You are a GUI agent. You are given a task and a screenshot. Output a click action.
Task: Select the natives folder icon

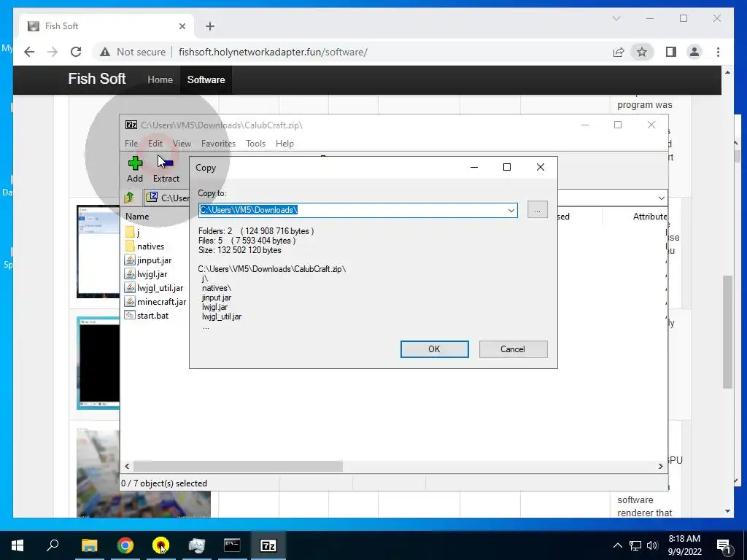tap(130, 246)
